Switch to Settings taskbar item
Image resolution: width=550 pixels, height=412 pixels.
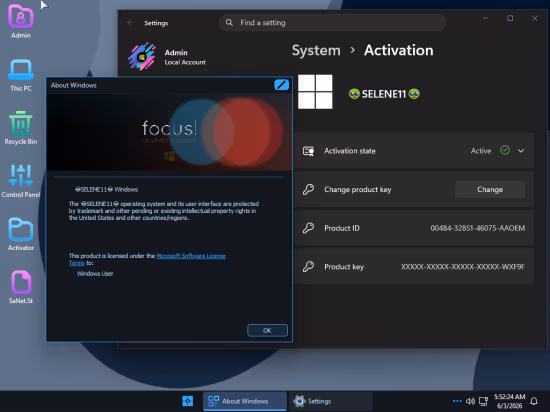[x=330, y=401]
